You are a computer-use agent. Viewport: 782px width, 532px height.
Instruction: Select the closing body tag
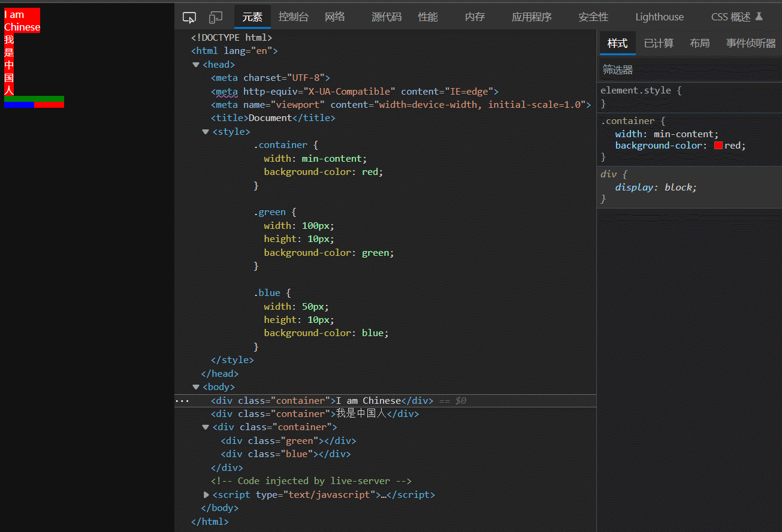pyautogui.click(x=220, y=508)
